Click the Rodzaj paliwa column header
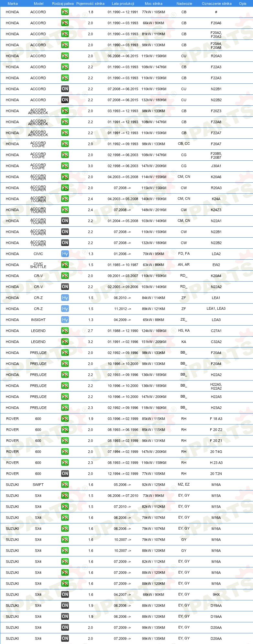Viewport: 253px width, 644px height. 63,4
